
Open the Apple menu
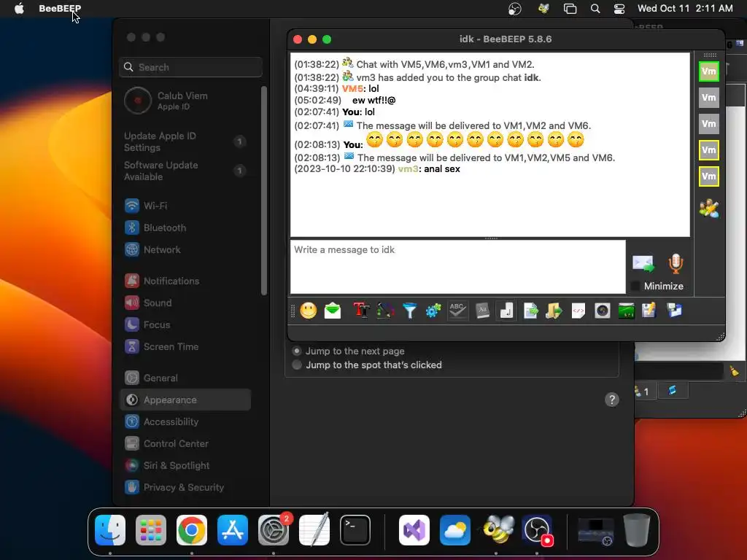19,8
